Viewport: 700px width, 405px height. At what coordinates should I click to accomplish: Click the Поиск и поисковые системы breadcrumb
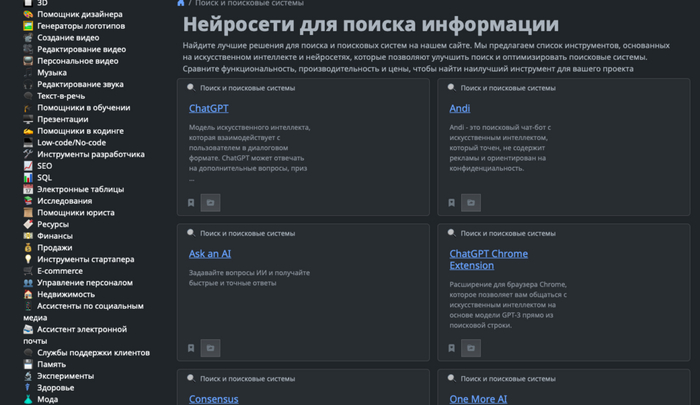(x=249, y=3)
